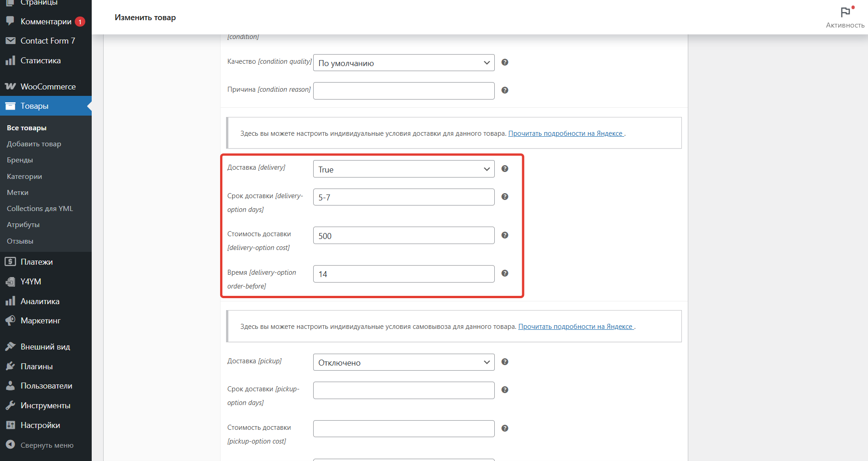Click the delivery days field showing 5-7
Image resolution: width=868 pixels, height=461 pixels.
(404, 197)
